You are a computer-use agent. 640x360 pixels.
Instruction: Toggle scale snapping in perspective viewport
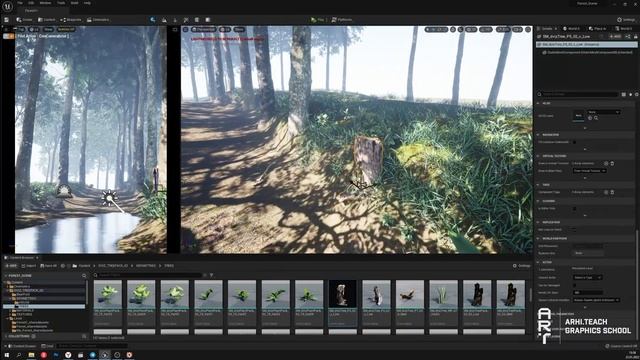pyautogui.click(x=502, y=29)
